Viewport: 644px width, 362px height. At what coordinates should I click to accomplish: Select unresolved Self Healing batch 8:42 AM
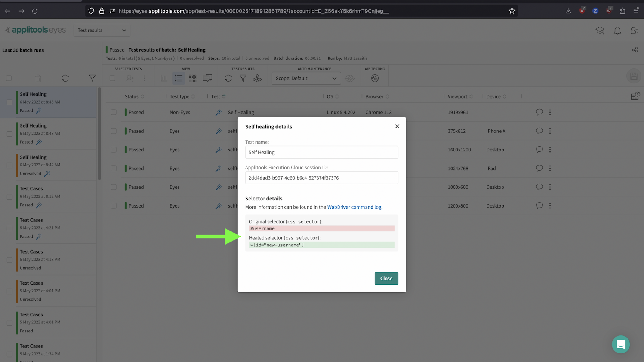[49, 165]
